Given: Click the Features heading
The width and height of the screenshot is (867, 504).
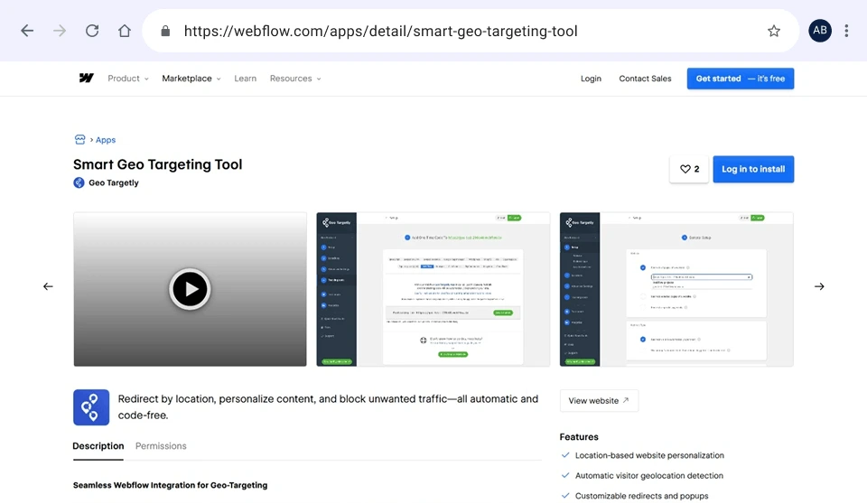Looking at the screenshot, I should coord(579,436).
